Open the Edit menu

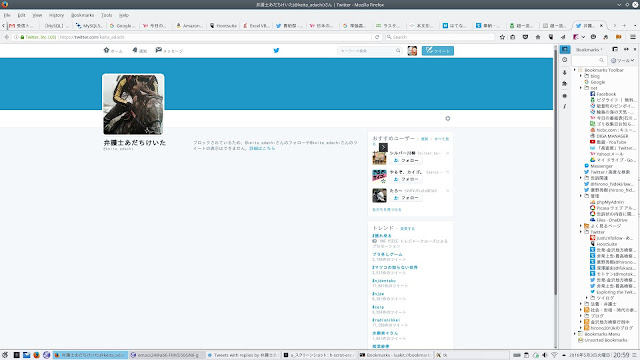pyautogui.click(x=21, y=15)
